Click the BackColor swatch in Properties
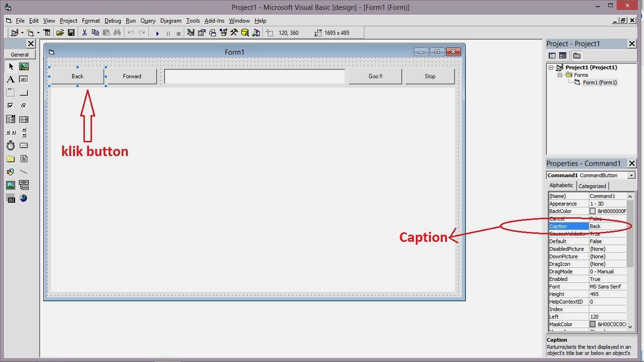 593,211
